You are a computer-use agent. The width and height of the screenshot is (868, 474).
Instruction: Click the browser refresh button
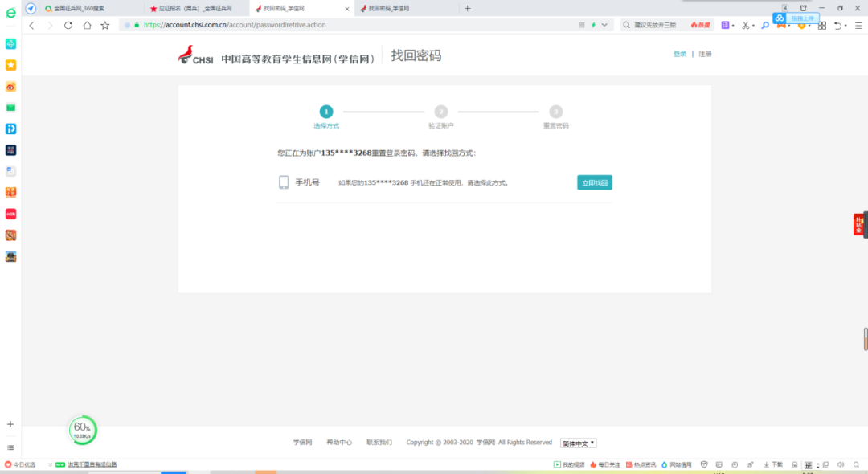point(68,25)
